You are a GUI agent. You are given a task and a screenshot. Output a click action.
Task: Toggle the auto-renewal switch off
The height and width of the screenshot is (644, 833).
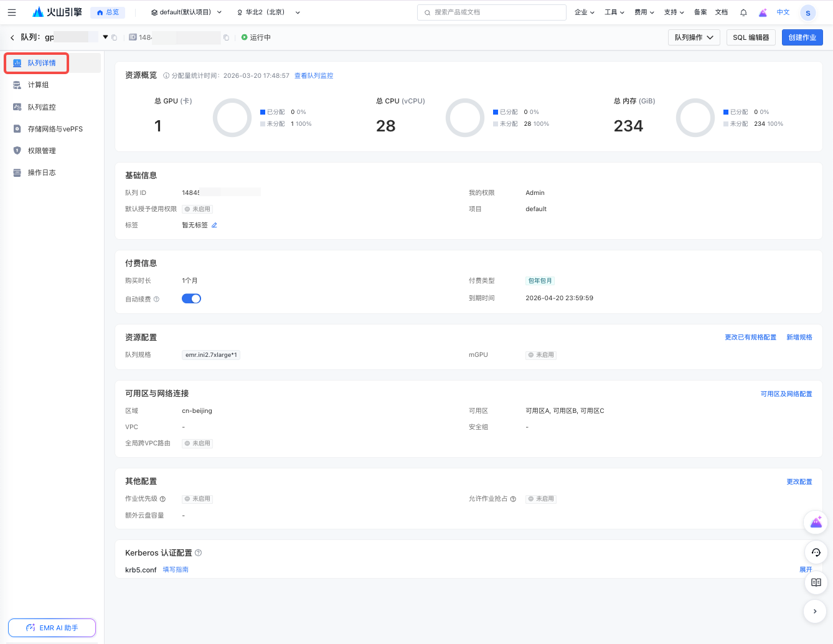coord(191,299)
